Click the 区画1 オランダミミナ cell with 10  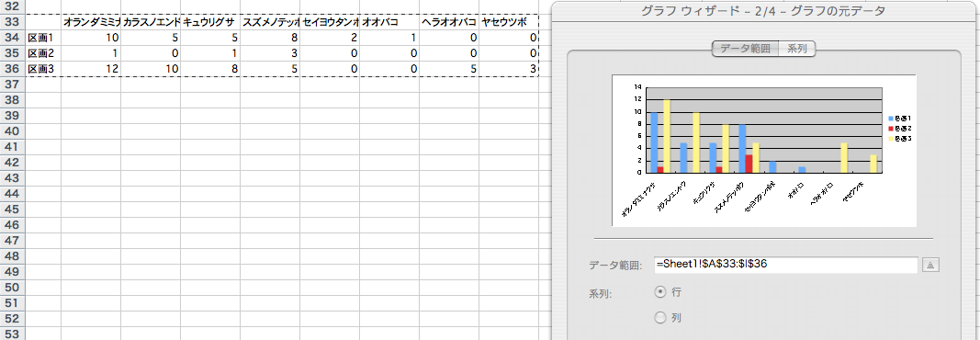91,38
